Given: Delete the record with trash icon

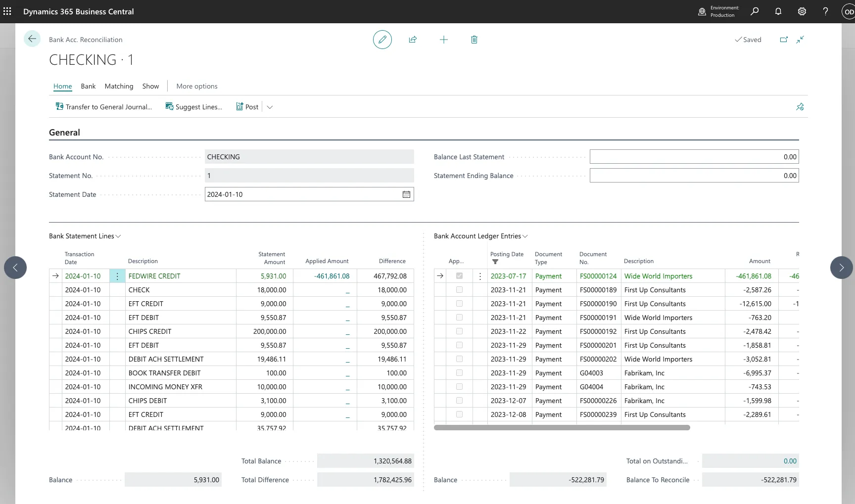Looking at the screenshot, I should 474,40.
